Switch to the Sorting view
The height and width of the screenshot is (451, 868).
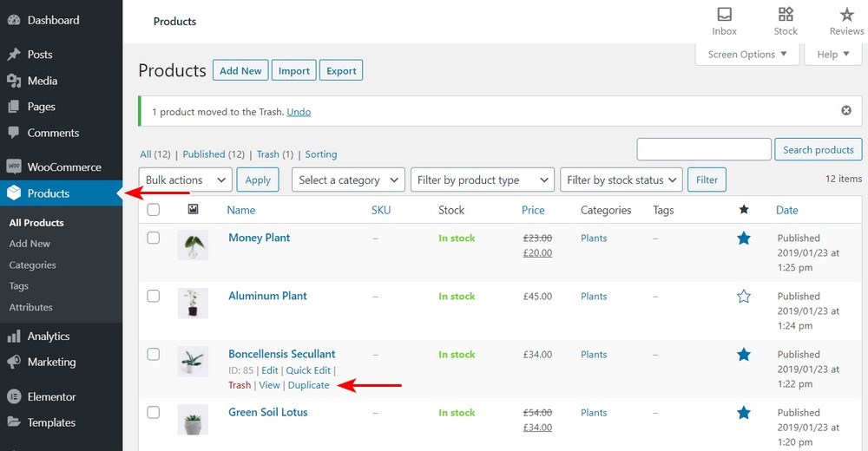coord(321,154)
